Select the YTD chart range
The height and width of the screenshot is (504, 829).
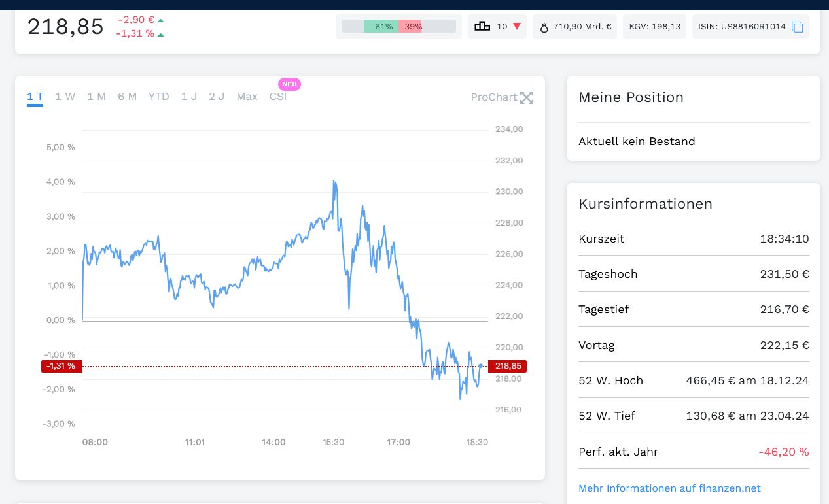158,97
